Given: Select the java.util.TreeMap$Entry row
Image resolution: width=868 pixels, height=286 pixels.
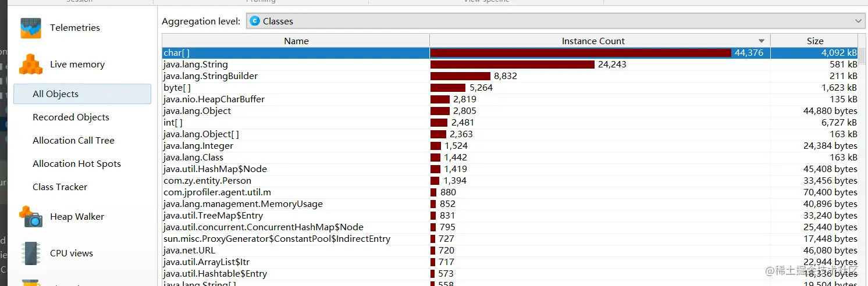Looking at the screenshot, I should click(511, 216).
